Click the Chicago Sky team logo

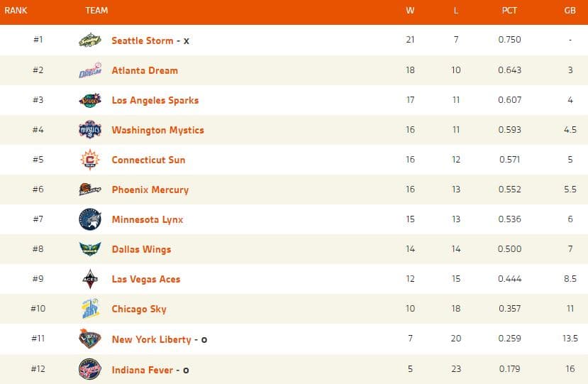[90, 309]
